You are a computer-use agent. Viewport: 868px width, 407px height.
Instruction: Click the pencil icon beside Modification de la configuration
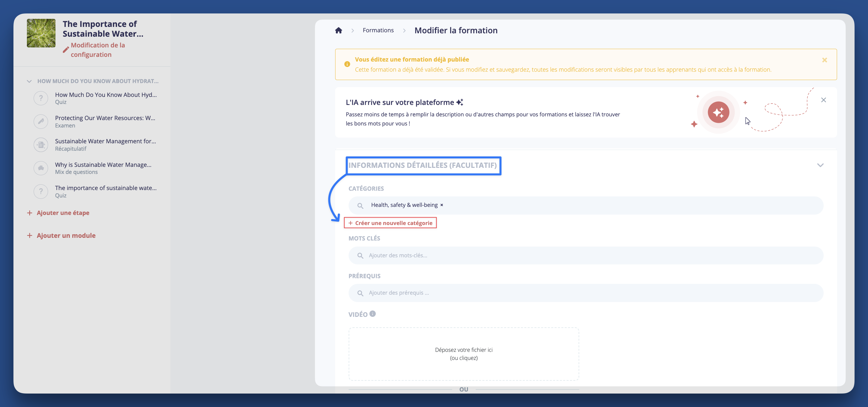tap(66, 49)
